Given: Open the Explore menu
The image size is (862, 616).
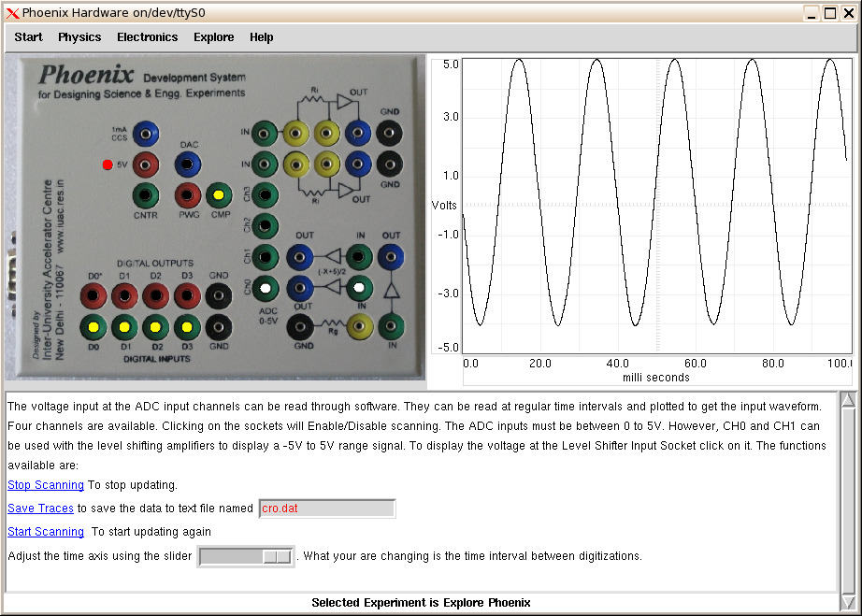Looking at the screenshot, I should tap(214, 36).
